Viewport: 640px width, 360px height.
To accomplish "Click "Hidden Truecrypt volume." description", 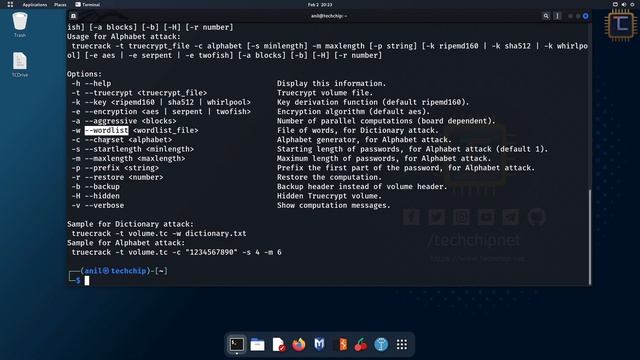I will click(329, 196).
